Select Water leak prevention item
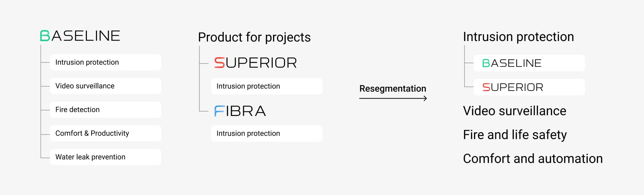 [105, 157]
